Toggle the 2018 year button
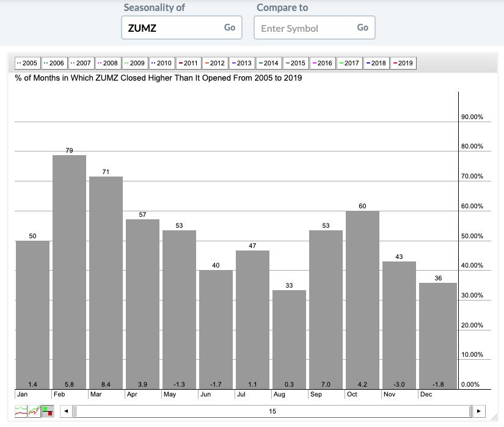Image resolution: width=504 pixels, height=427 pixels. [376, 63]
